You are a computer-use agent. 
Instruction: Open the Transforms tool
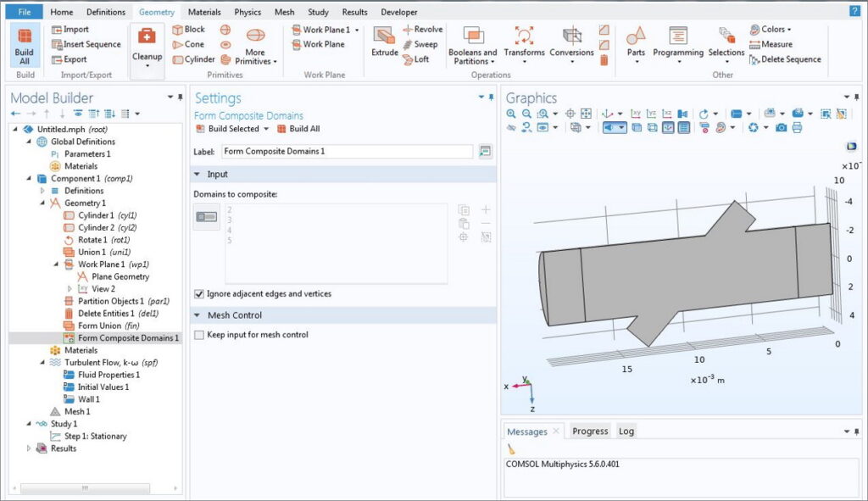click(524, 42)
